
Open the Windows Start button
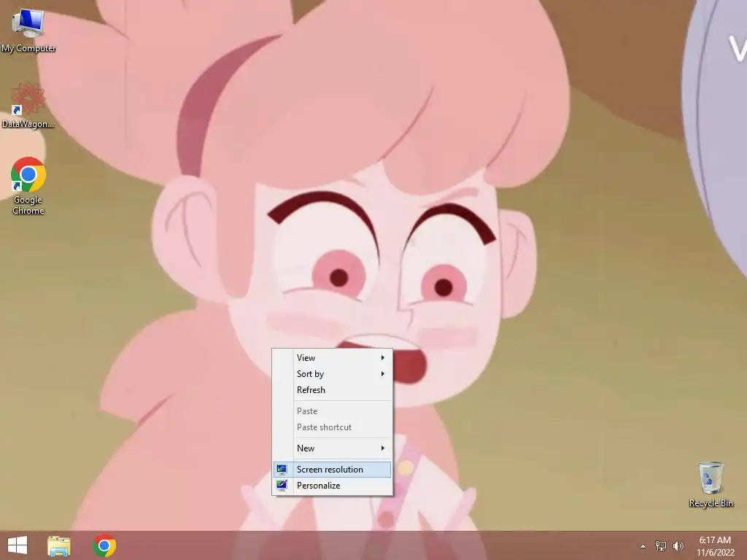click(x=18, y=545)
